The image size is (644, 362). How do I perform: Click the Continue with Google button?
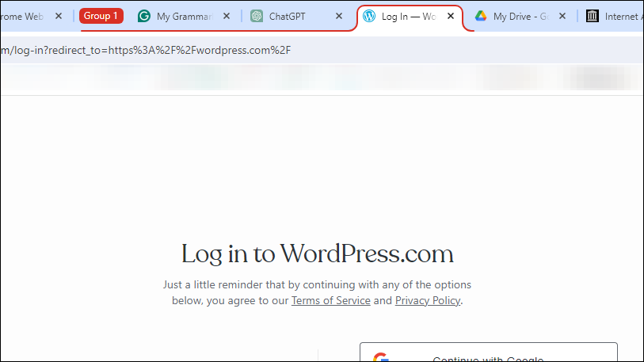488,352
